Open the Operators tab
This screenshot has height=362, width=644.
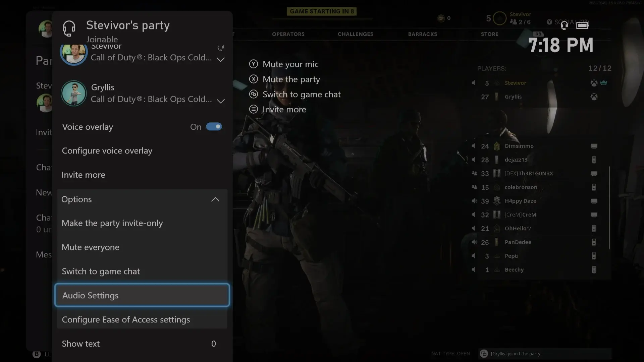288,34
